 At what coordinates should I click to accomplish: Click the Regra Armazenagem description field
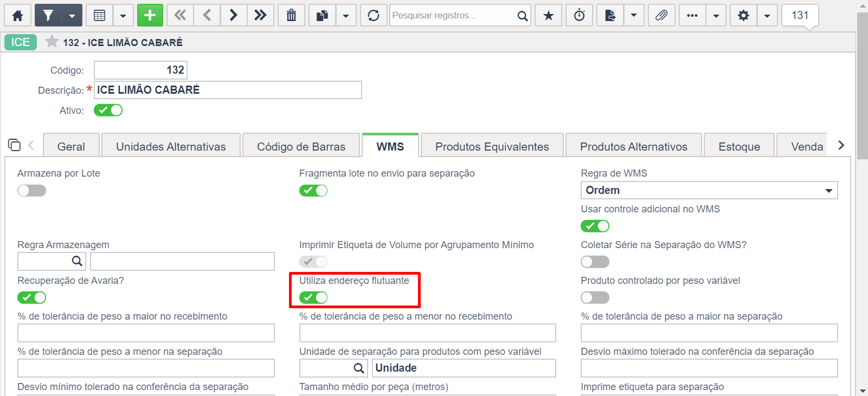[x=182, y=261]
